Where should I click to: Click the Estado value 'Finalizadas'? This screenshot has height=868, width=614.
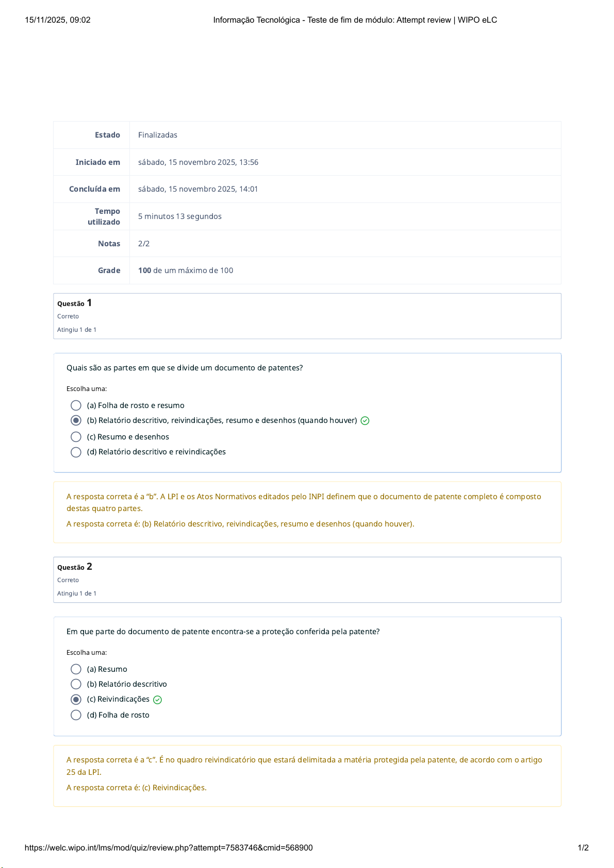click(x=158, y=135)
